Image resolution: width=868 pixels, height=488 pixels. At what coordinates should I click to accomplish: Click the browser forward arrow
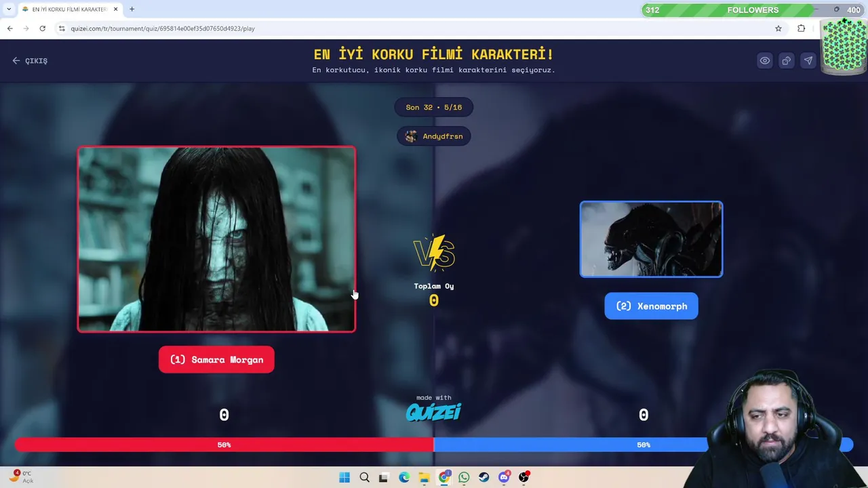coord(26,28)
